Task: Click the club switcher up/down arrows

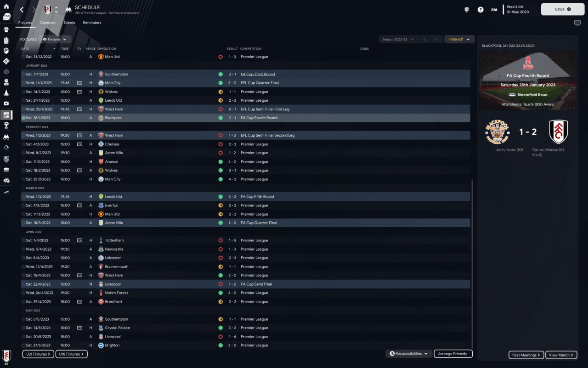Action: coord(56,10)
